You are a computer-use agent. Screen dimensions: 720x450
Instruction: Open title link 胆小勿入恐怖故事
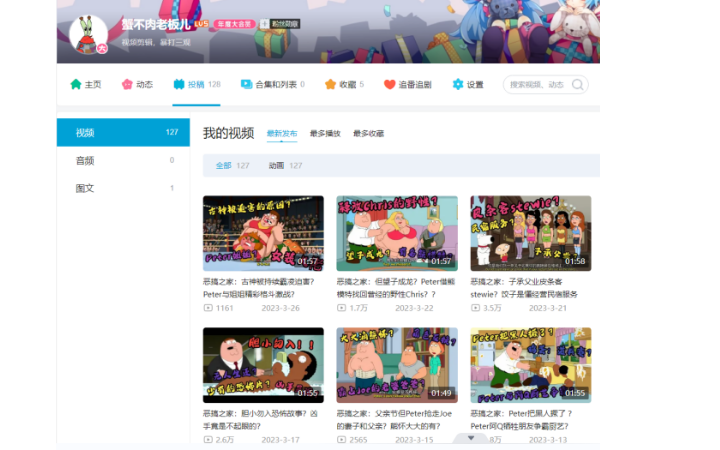[x=260, y=420]
